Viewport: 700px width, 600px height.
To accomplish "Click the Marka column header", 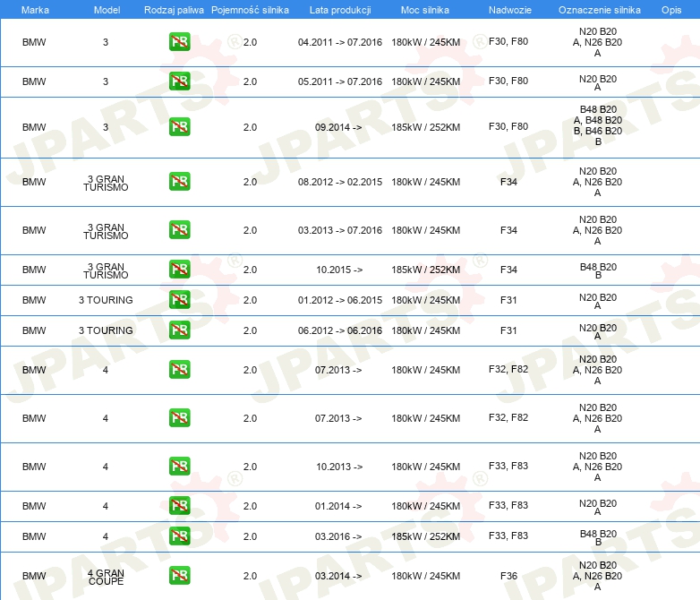I will pos(35,10).
